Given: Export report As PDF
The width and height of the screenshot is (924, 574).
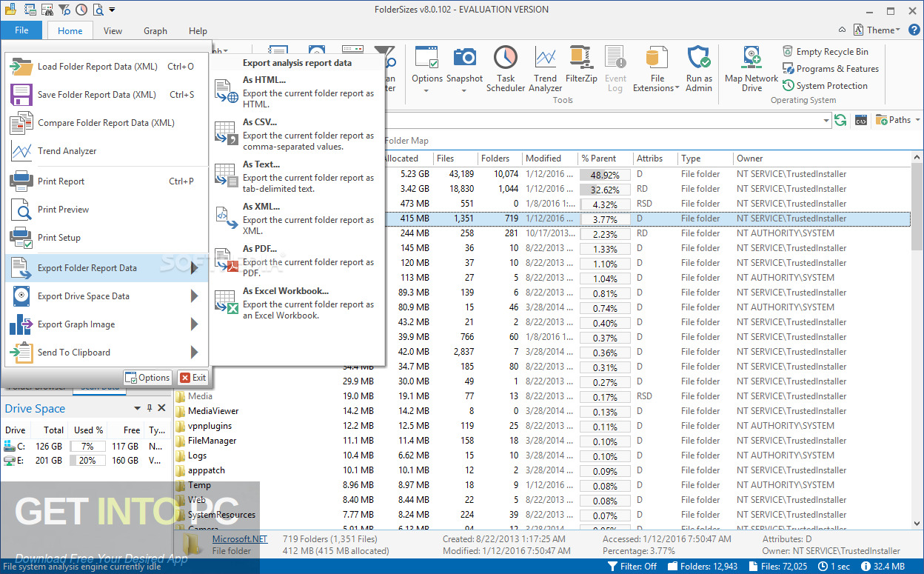Looking at the screenshot, I should pyautogui.click(x=298, y=260).
